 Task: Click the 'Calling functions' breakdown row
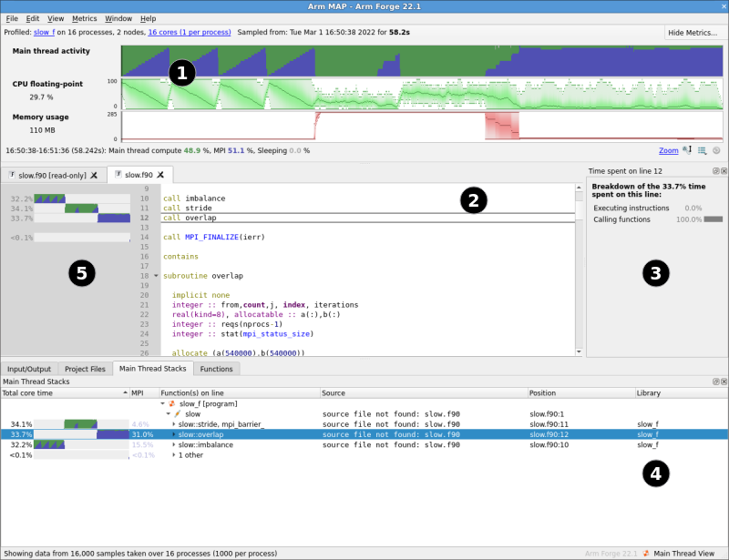657,219
